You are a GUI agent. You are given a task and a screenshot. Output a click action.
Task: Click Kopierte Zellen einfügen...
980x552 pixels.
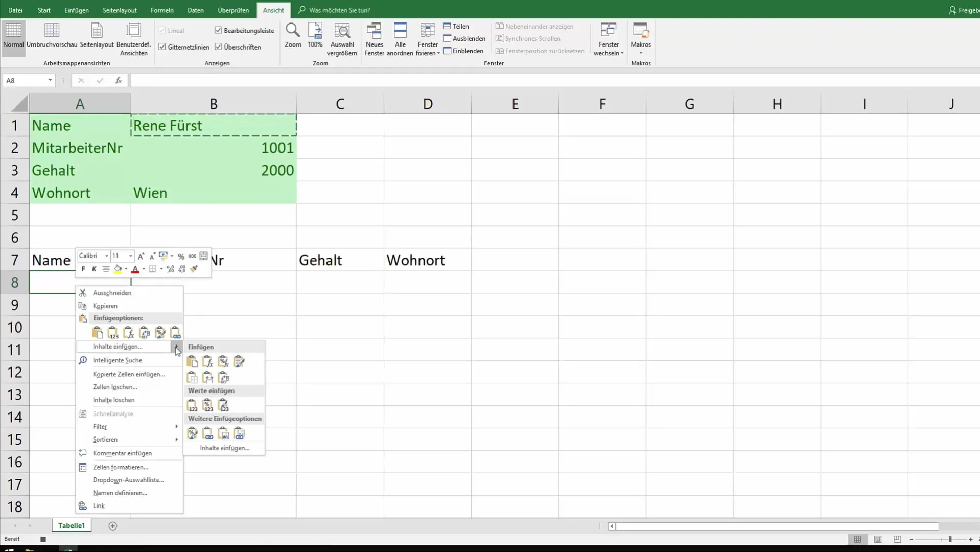point(129,374)
